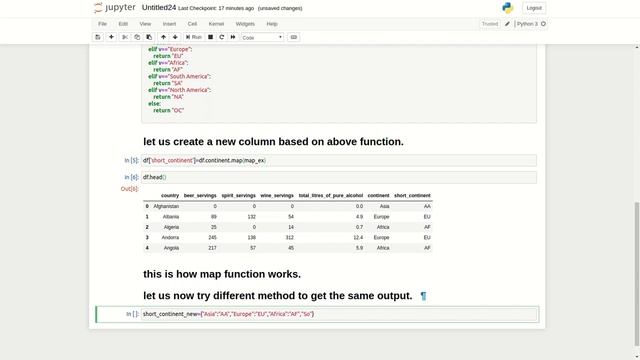This screenshot has height=360, width=640.
Task: Click the Python 3 kernel name
Action: click(x=527, y=24)
